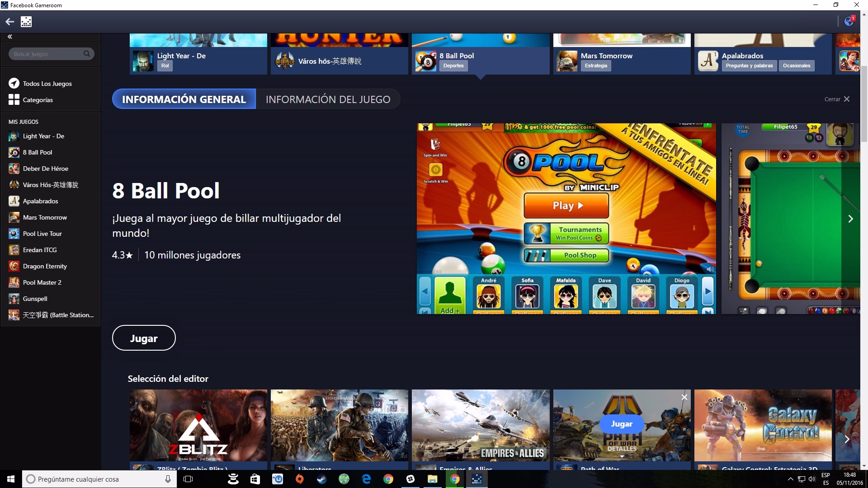Viewport: 868px width, 488px height.
Task: Select Battle Station game in sidebar
Action: tap(52, 315)
